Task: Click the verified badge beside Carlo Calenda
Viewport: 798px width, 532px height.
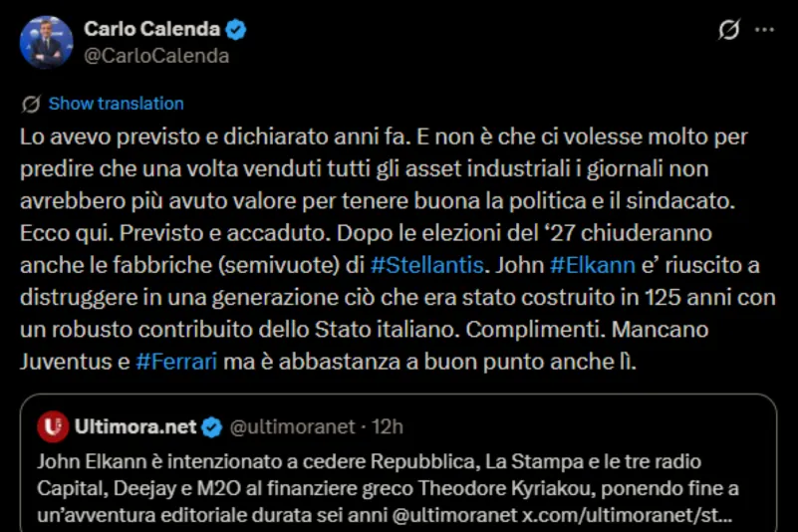Action: [x=237, y=30]
